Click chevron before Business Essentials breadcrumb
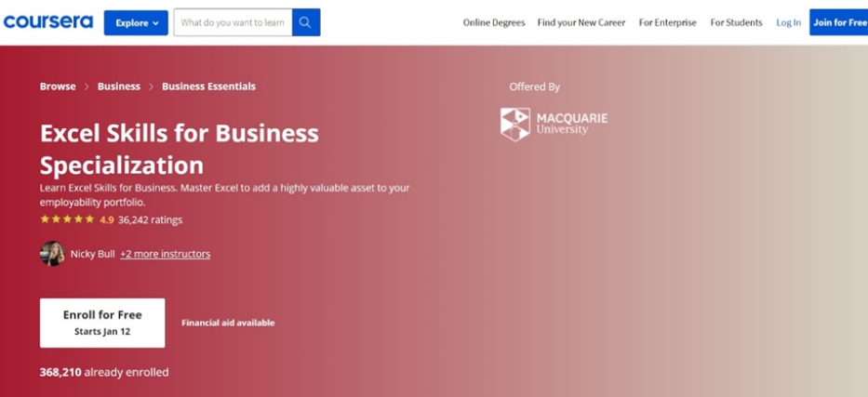 click(152, 86)
